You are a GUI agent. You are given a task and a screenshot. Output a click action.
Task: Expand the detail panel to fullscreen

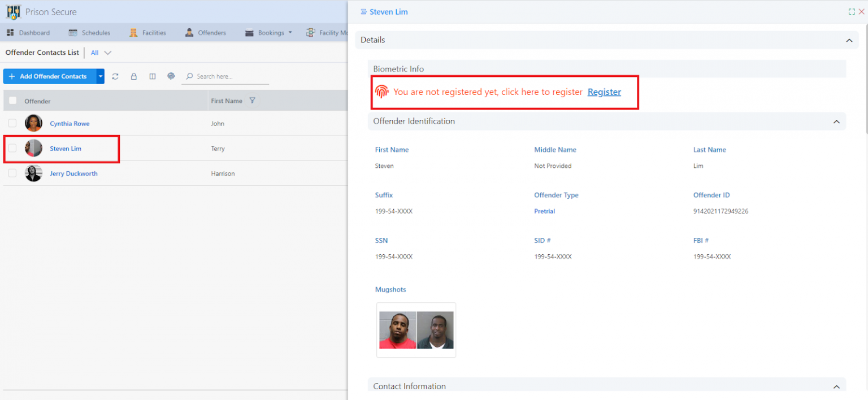tap(852, 11)
